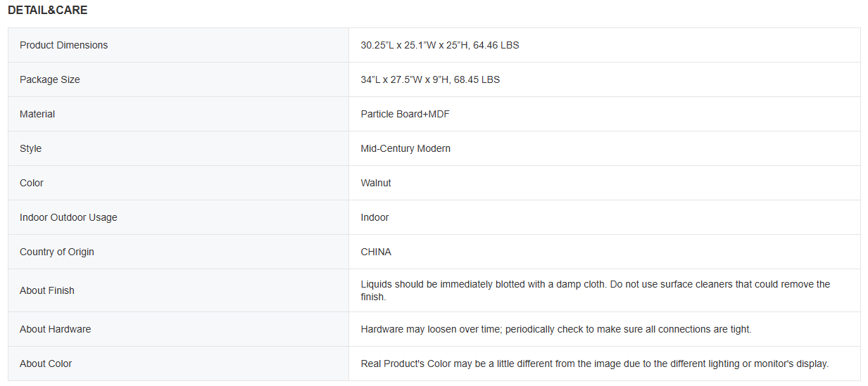Click the Country of Origin label
This screenshot has height=386, width=868.
[57, 252]
